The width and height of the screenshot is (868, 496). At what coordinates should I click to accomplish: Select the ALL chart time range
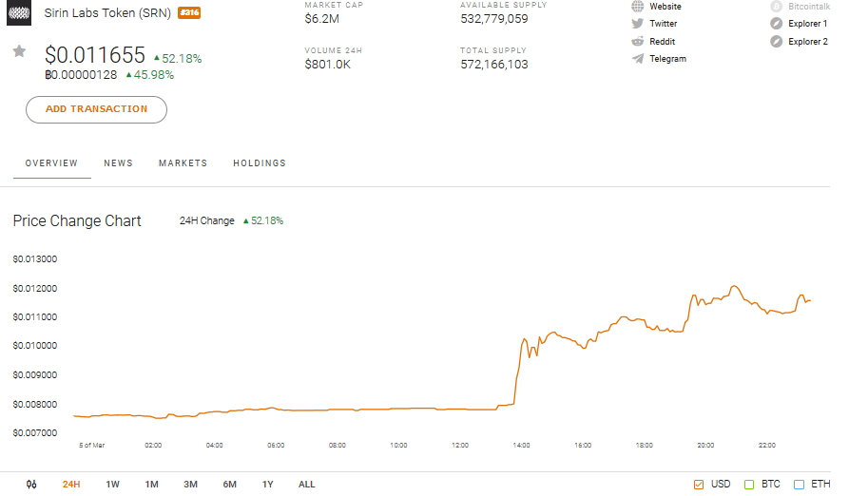(306, 485)
